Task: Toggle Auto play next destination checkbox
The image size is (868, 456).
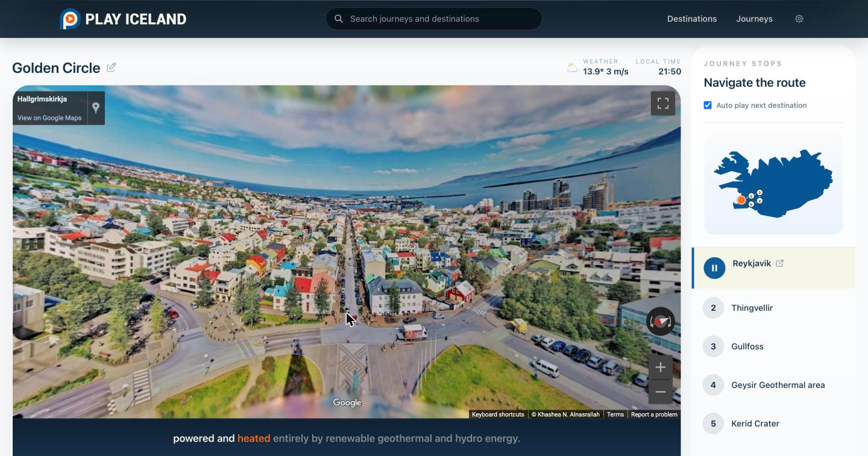Action: pos(708,105)
